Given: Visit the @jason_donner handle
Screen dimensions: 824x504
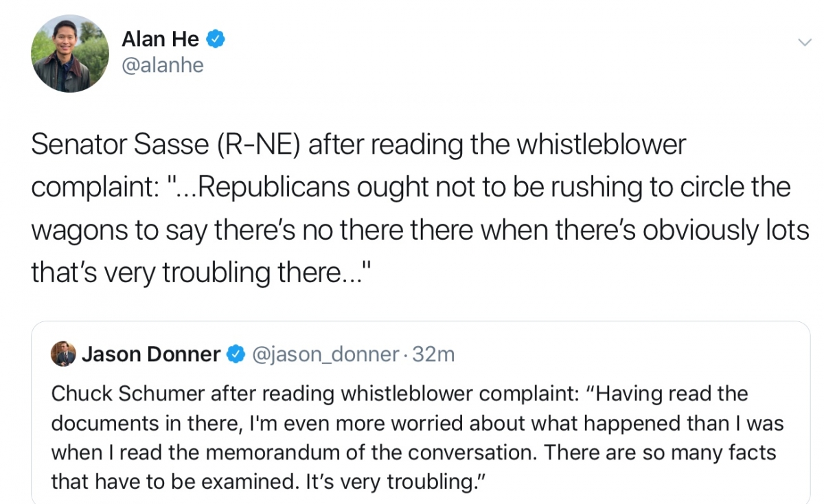Looking at the screenshot, I should (325, 354).
